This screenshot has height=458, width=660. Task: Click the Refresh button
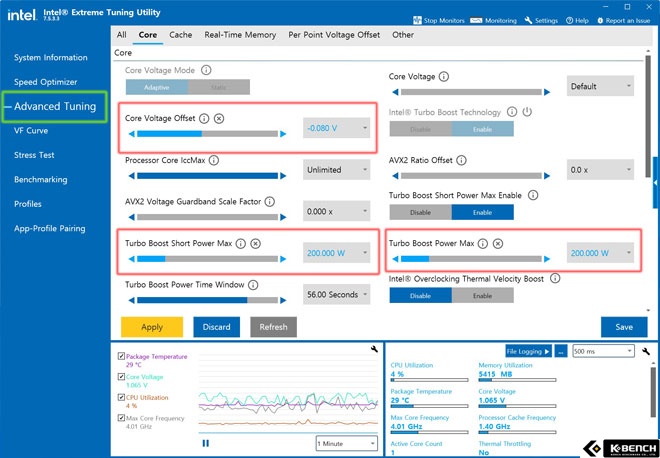273,327
